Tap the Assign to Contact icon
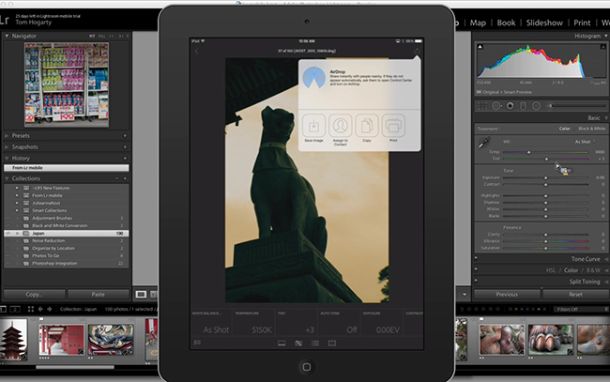 click(340, 126)
